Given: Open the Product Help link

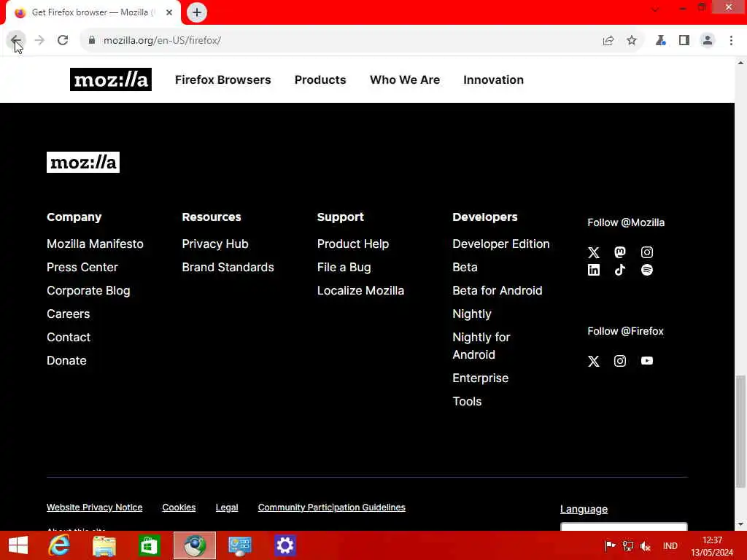Looking at the screenshot, I should (353, 244).
